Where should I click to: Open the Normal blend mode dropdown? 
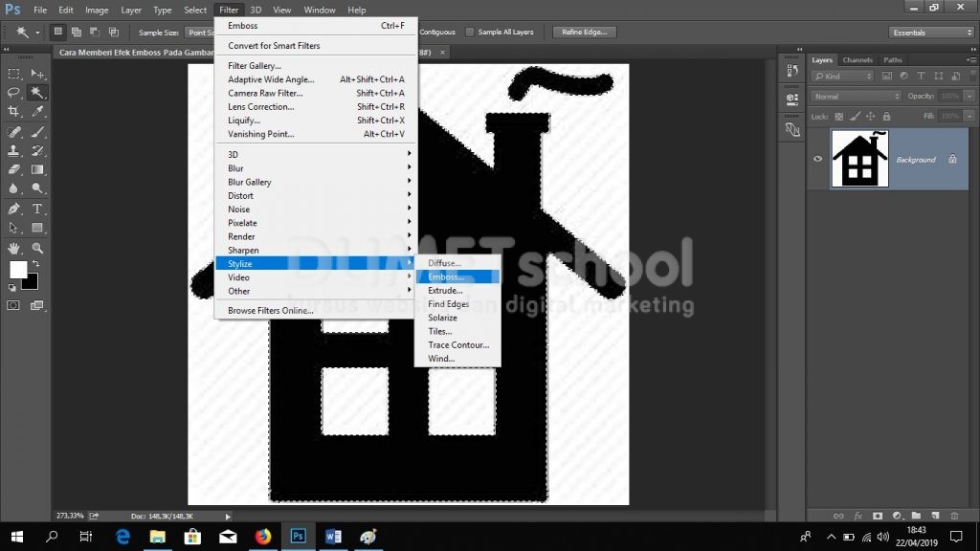856,97
